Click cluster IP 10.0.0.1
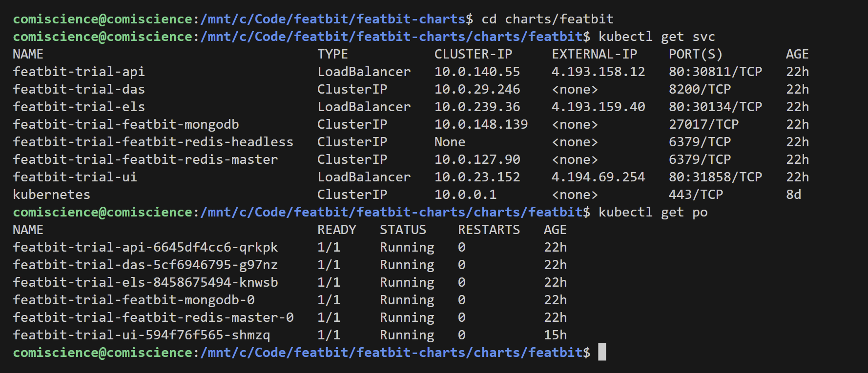Screen dimensions: 868x373 (x=465, y=195)
